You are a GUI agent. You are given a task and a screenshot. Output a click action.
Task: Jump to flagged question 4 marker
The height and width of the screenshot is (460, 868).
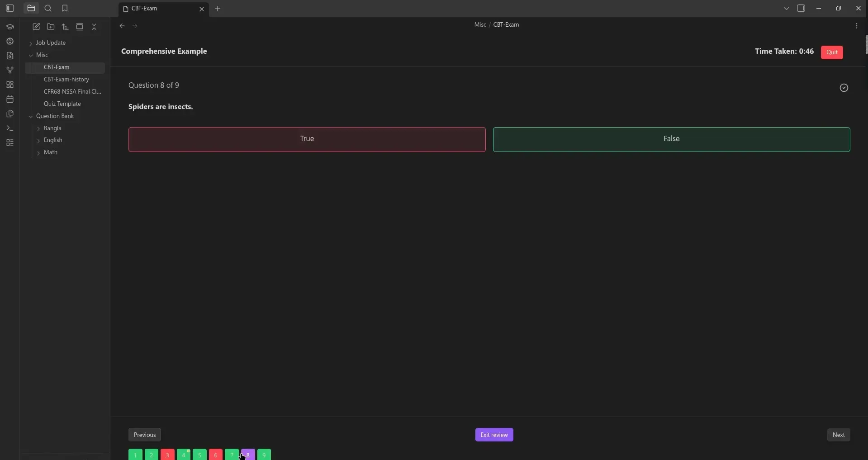(184, 455)
